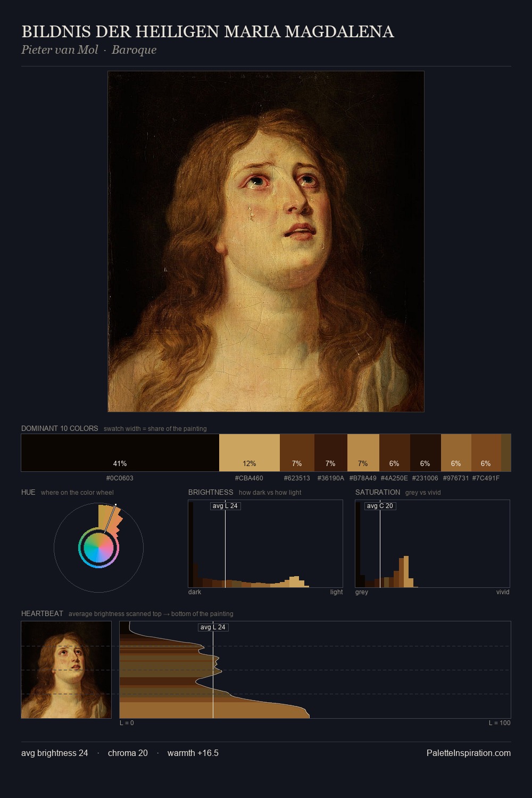Choose the #36190A dark brown swatch
The image size is (532, 798).
(x=331, y=453)
